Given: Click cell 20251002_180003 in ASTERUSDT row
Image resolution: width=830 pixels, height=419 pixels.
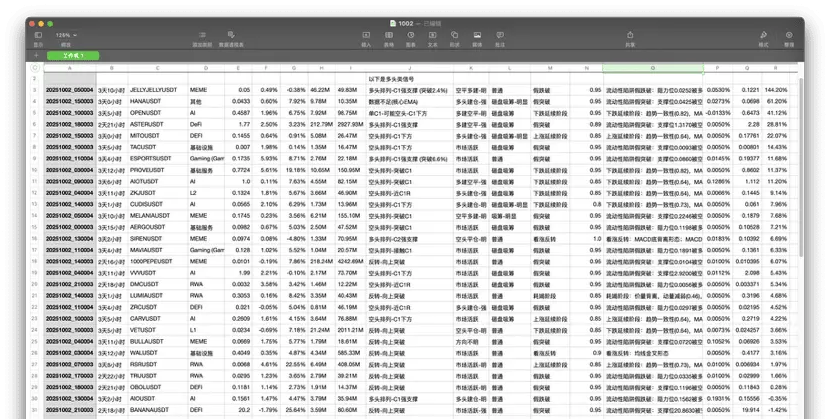Looking at the screenshot, I should 69,125.
